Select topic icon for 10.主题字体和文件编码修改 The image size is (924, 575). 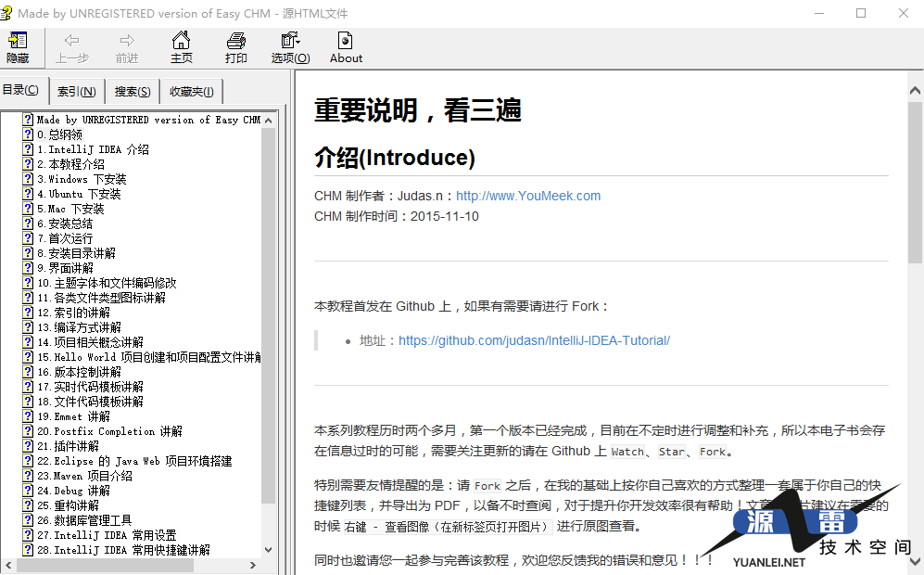pyautogui.click(x=28, y=283)
